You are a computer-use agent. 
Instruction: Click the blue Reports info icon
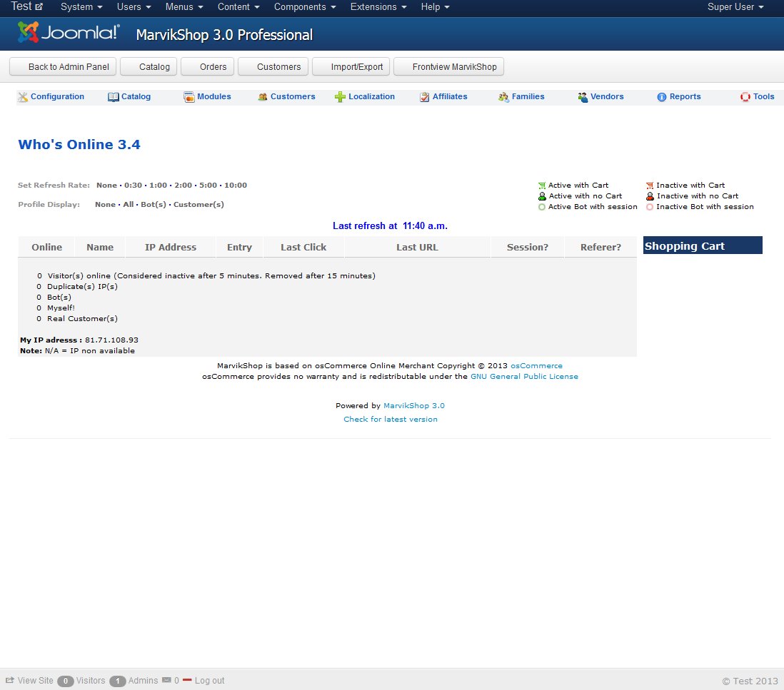click(x=661, y=97)
